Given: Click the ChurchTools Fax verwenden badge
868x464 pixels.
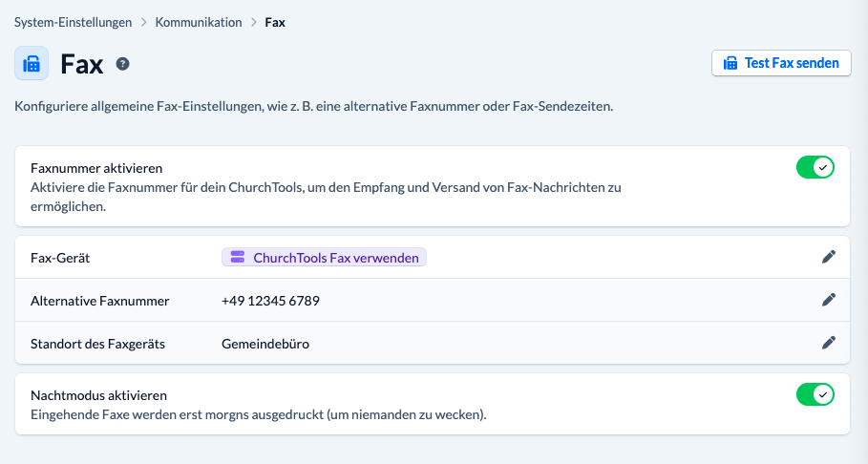Looking at the screenshot, I should (x=325, y=258).
